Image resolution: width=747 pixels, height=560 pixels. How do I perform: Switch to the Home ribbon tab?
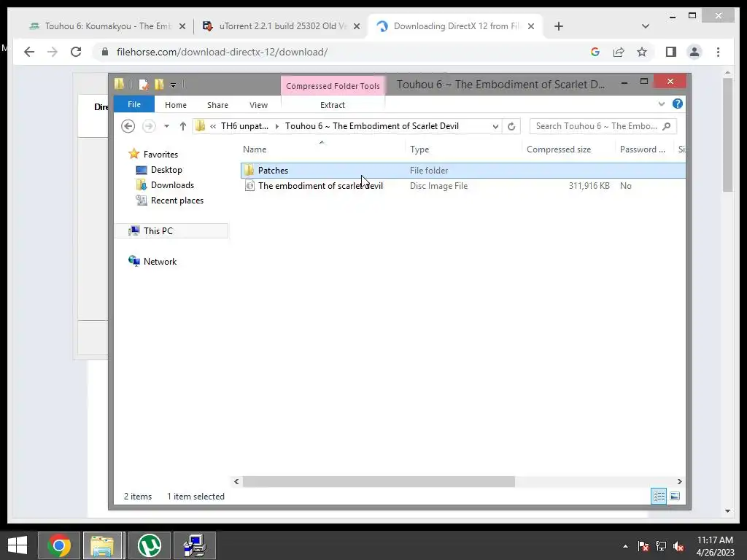coord(176,105)
